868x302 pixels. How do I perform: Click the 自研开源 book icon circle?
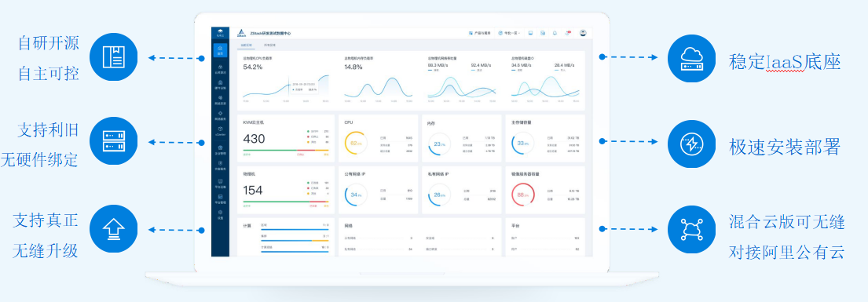tap(113, 57)
